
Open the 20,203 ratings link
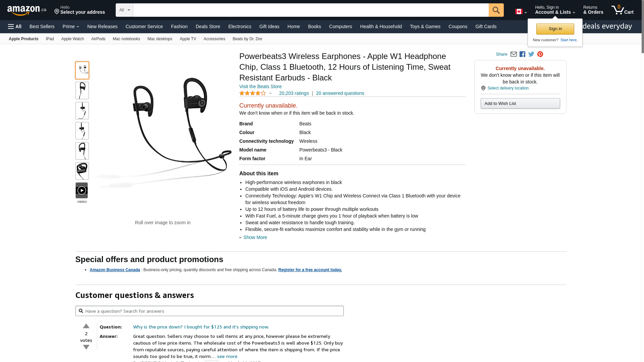[294, 93]
